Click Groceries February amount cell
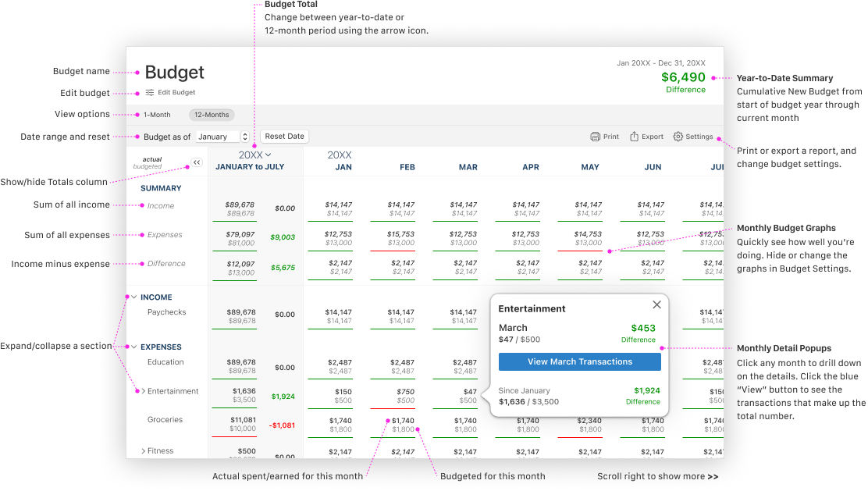This screenshot has width=868, height=491. coord(403,425)
